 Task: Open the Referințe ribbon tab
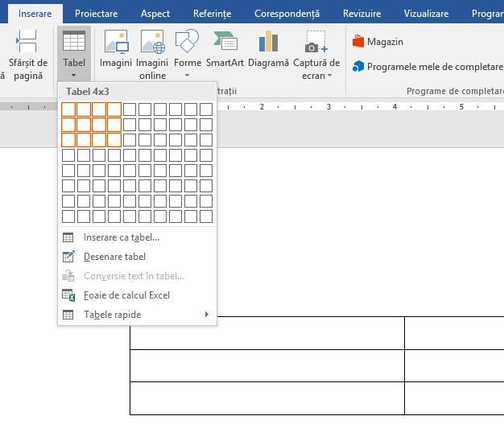(212, 14)
